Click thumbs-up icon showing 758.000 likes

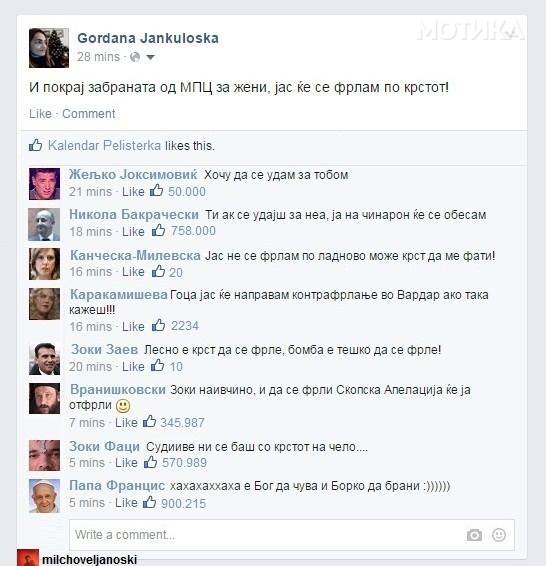[158, 230]
